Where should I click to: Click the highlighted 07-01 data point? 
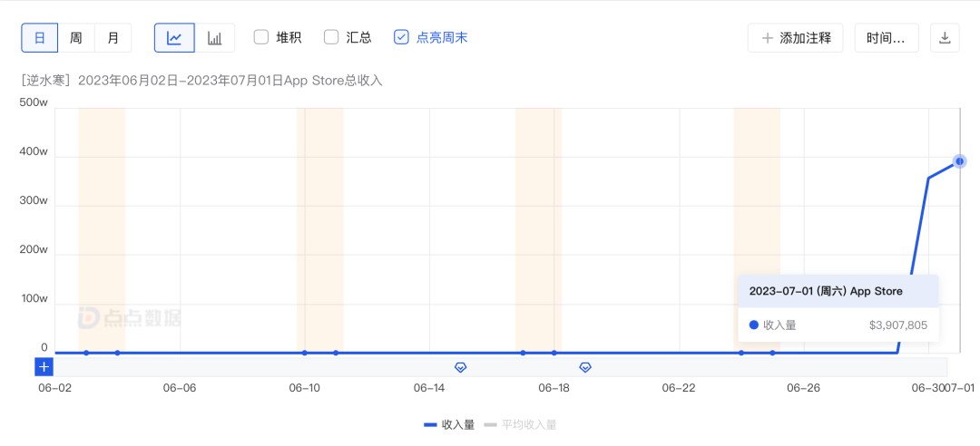[x=959, y=161]
